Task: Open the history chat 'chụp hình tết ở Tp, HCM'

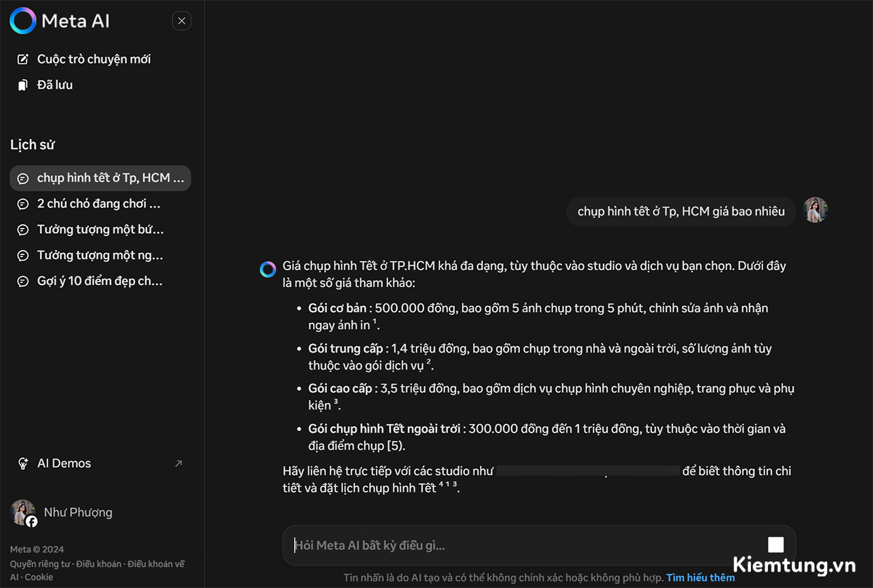Action: pos(100,178)
